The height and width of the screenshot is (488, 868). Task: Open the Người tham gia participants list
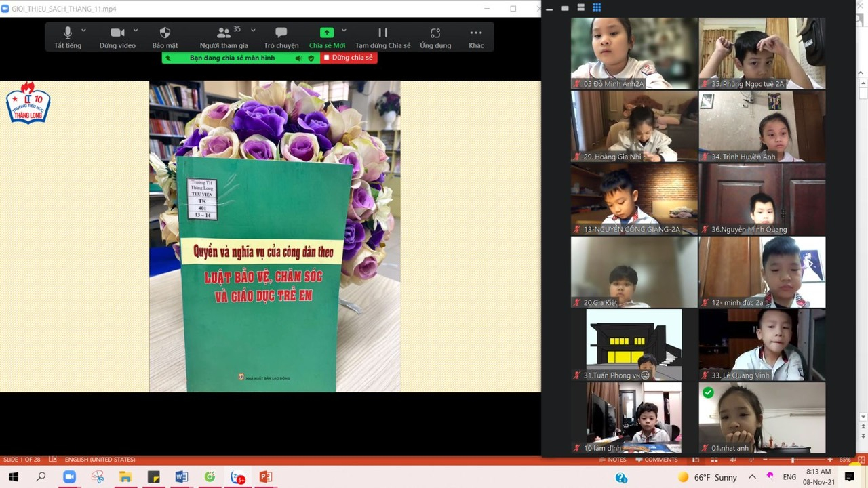[x=224, y=37]
